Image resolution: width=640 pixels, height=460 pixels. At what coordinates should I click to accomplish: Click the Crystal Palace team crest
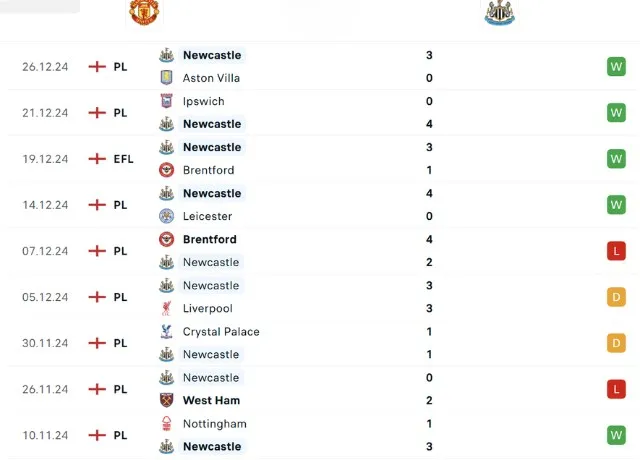pos(166,332)
